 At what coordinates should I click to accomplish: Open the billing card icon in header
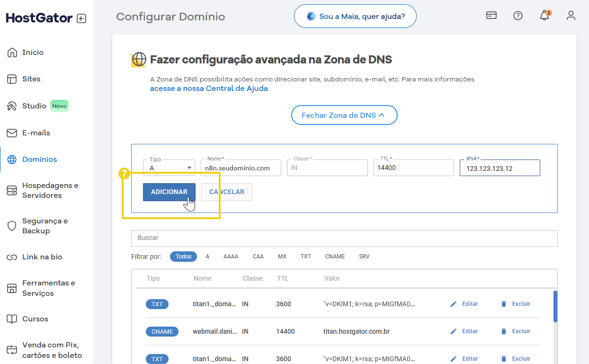point(491,15)
